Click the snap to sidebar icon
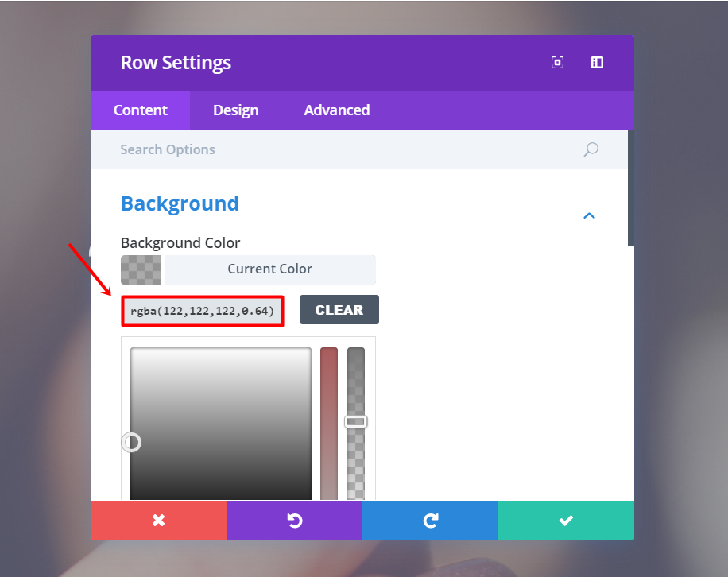The height and width of the screenshot is (577, 728). point(597,63)
